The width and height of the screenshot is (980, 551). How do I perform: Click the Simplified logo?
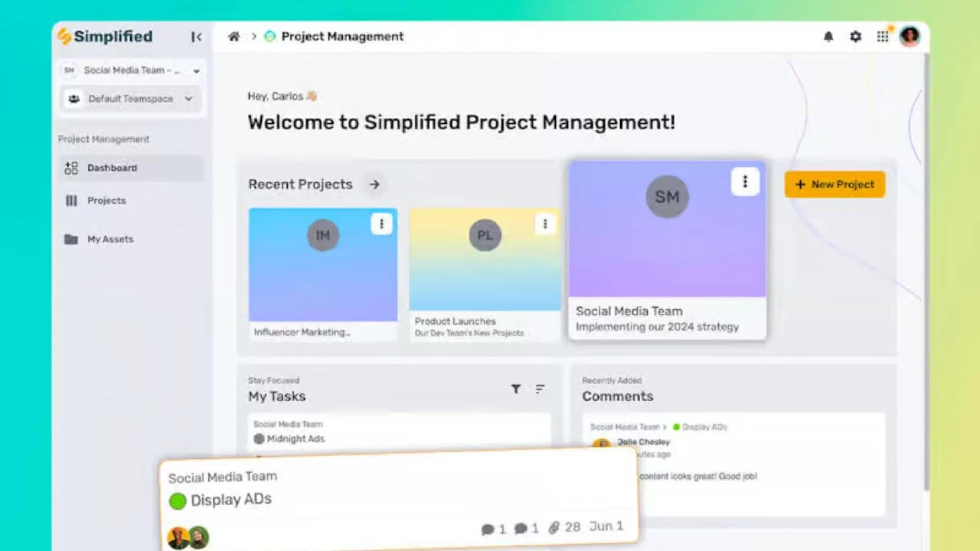(x=105, y=36)
